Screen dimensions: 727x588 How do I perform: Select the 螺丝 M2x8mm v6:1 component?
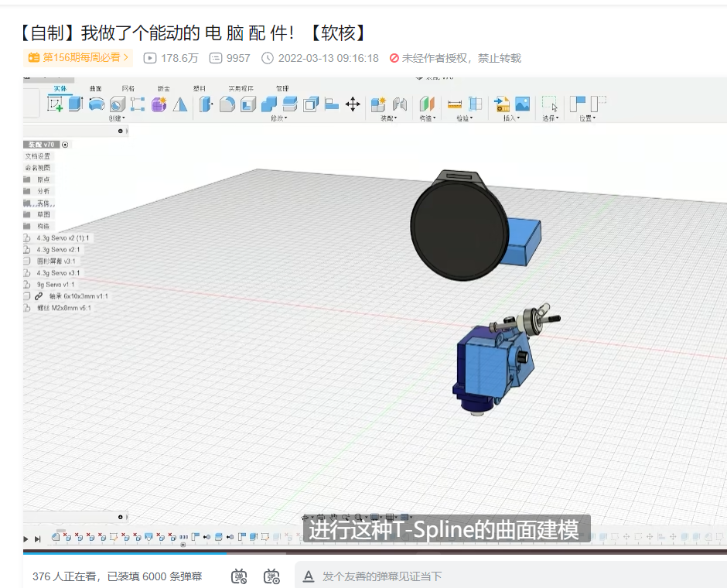point(64,307)
